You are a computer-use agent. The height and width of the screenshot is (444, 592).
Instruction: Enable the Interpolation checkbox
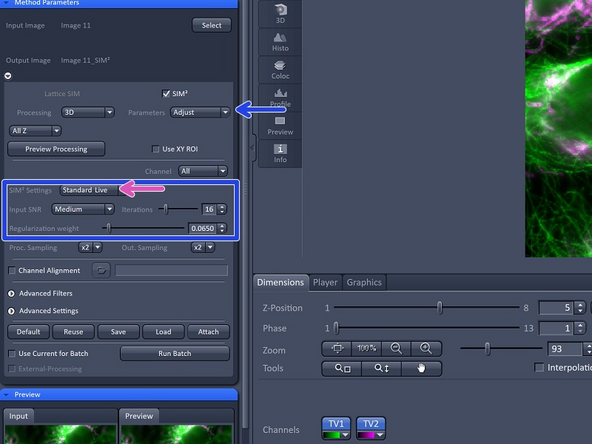tap(540, 367)
